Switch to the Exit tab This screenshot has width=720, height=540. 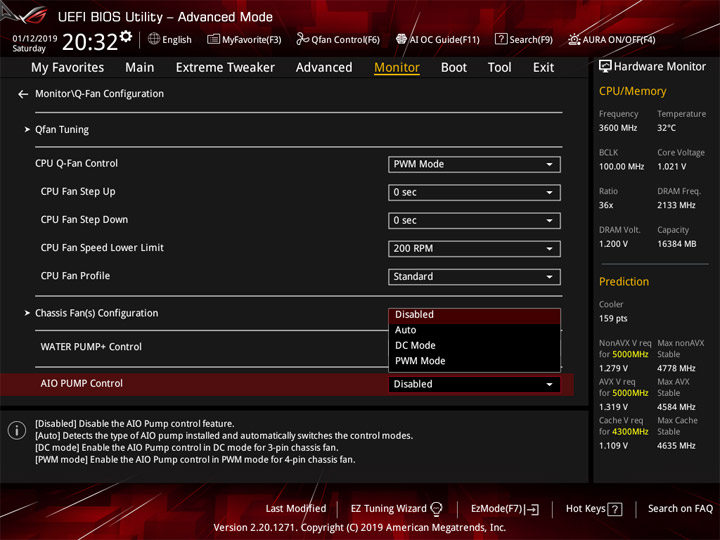pos(543,68)
